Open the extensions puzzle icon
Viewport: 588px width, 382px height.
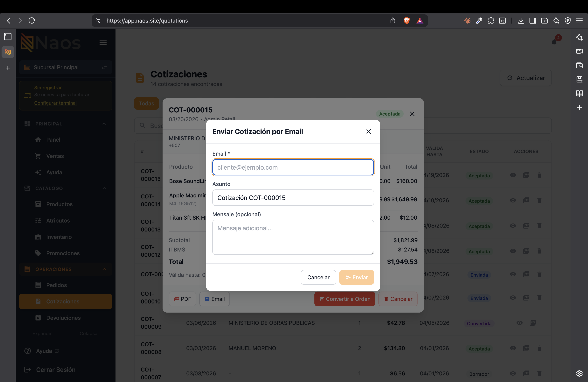tap(491, 20)
